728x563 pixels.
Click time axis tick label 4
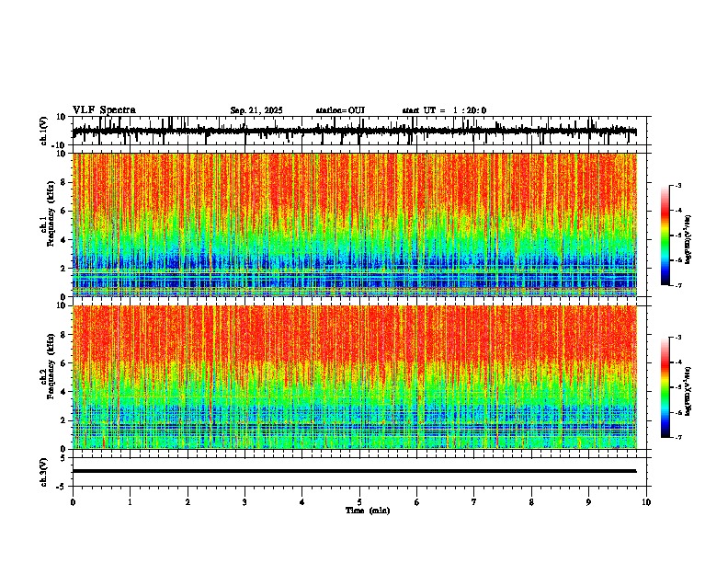click(301, 502)
